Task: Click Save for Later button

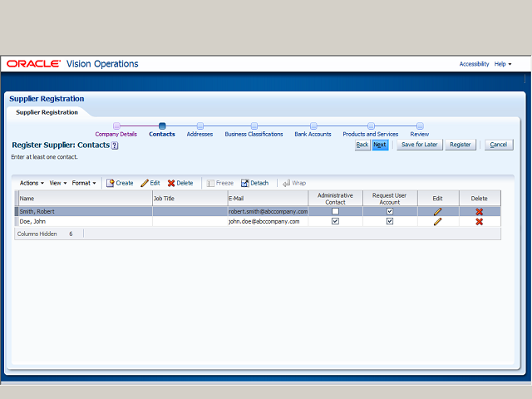Action: [x=419, y=145]
